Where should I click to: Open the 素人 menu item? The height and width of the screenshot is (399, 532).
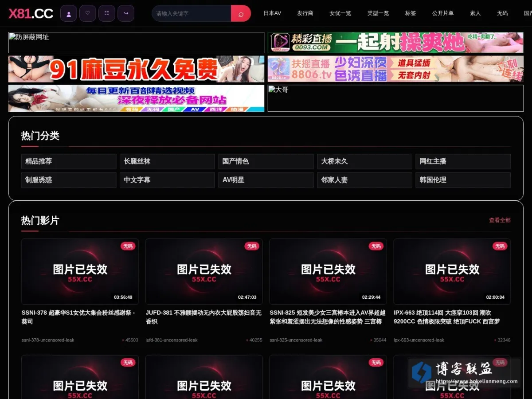475,13
